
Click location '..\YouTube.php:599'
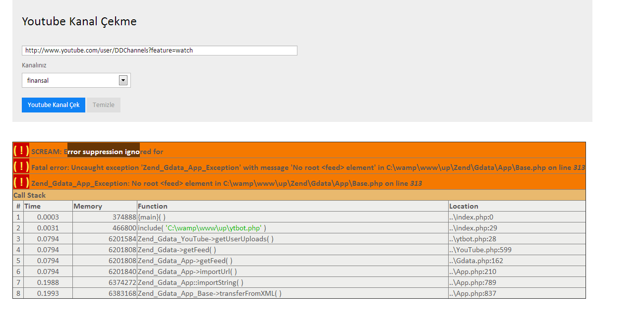(x=480, y=250)
